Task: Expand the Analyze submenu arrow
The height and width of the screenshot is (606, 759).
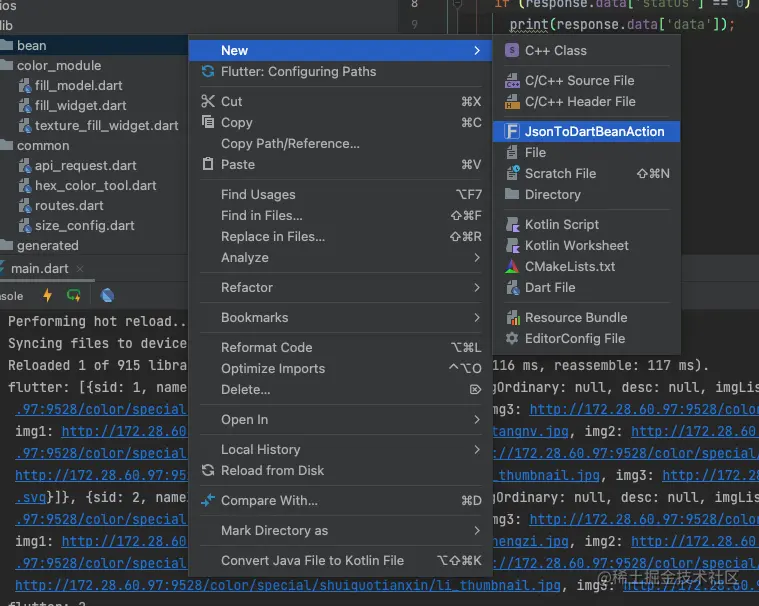Action: pos(477,257)
